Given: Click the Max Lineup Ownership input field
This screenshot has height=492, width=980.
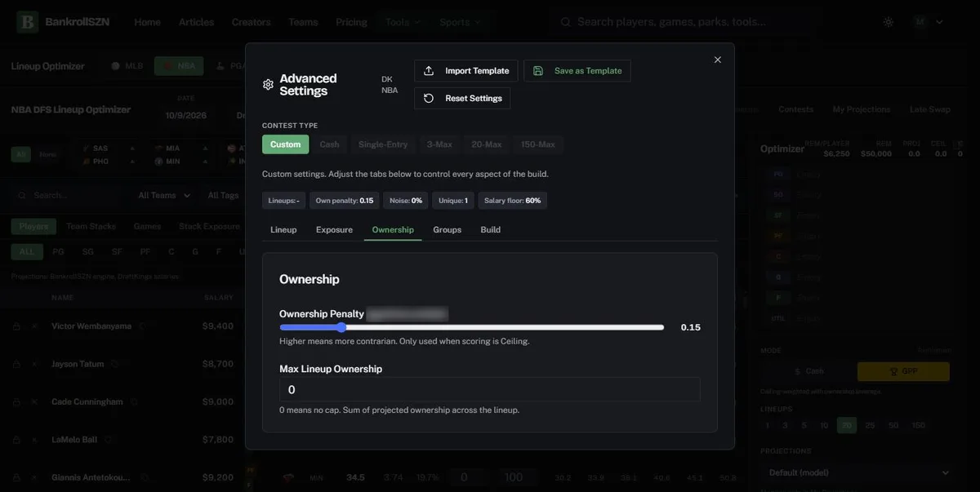Looking at the screenshot, I should click(490, 389).
